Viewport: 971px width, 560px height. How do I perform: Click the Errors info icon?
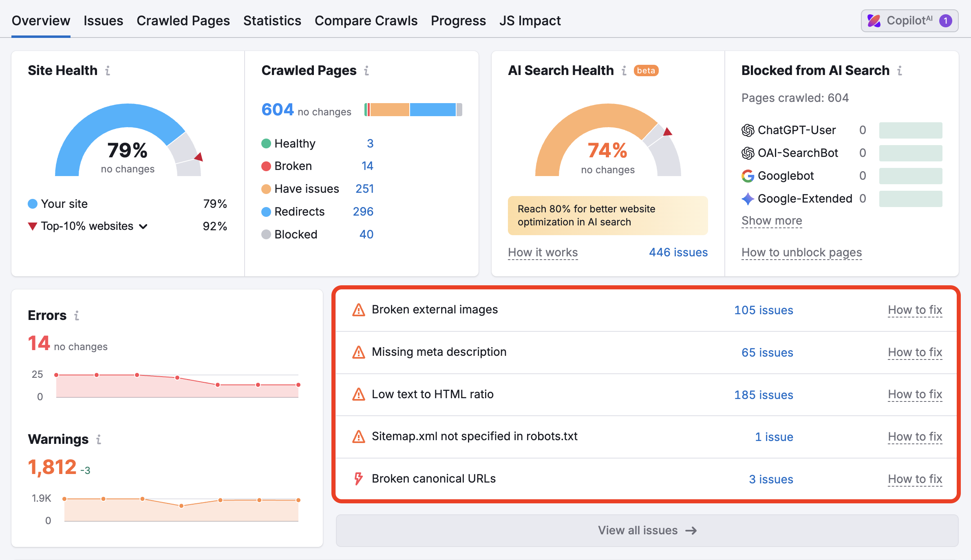click(x=77, y=315)
